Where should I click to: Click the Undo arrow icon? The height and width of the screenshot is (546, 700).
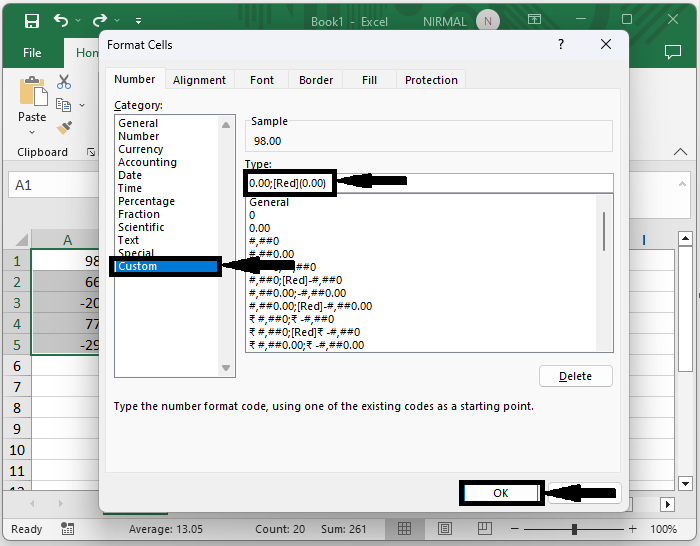coord(61,20)
